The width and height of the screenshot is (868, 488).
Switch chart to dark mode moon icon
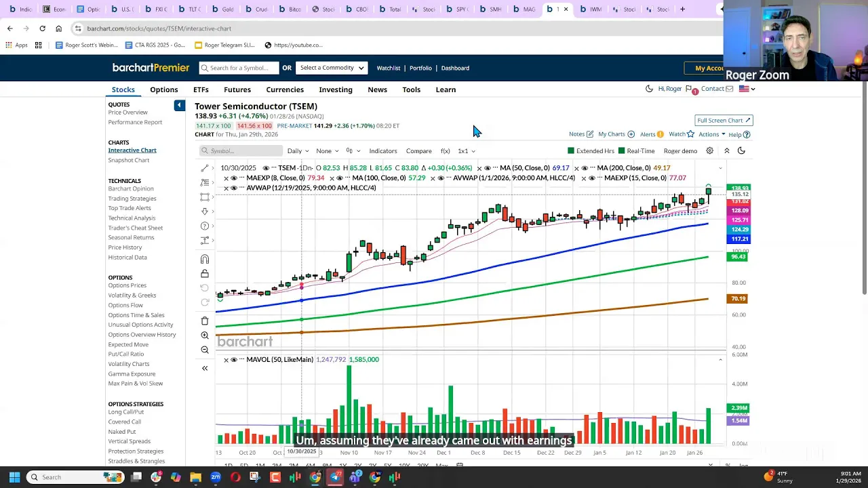[x=741, y=151]
